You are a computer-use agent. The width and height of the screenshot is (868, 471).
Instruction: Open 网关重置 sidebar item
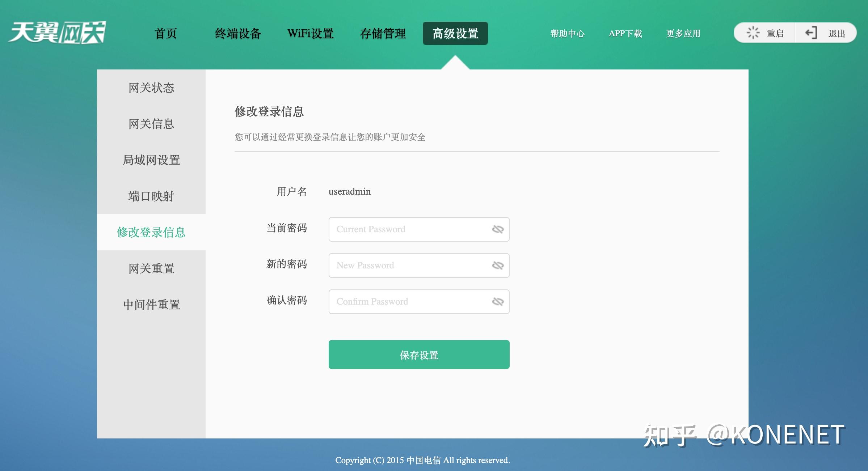[151, 268]
